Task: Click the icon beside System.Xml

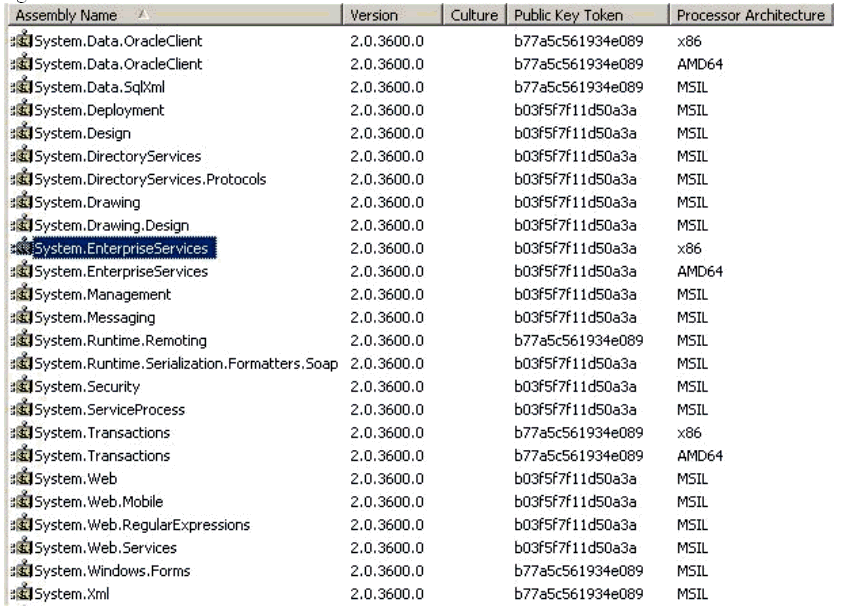Action: click(22, 594)
